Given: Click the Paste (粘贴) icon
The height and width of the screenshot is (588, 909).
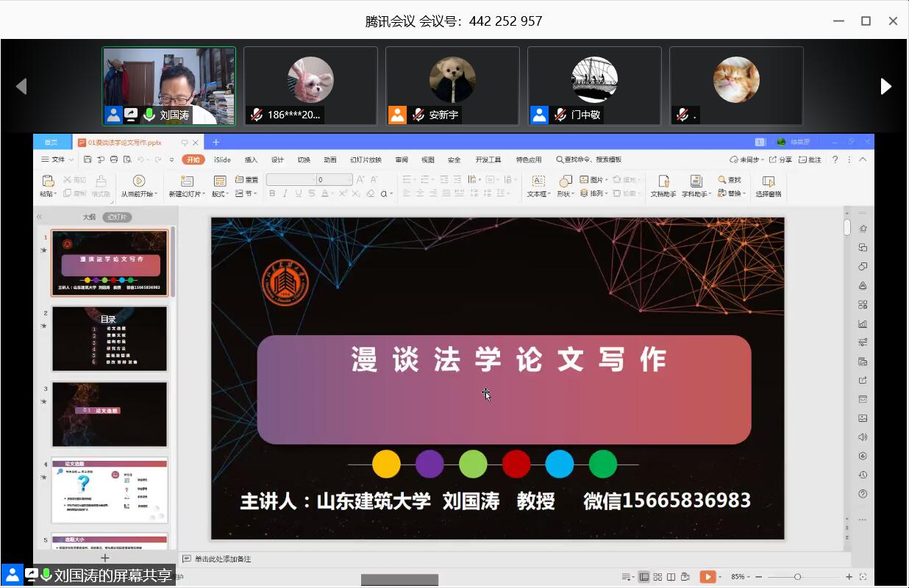Looking at the screenshot, I should (48, 181).
